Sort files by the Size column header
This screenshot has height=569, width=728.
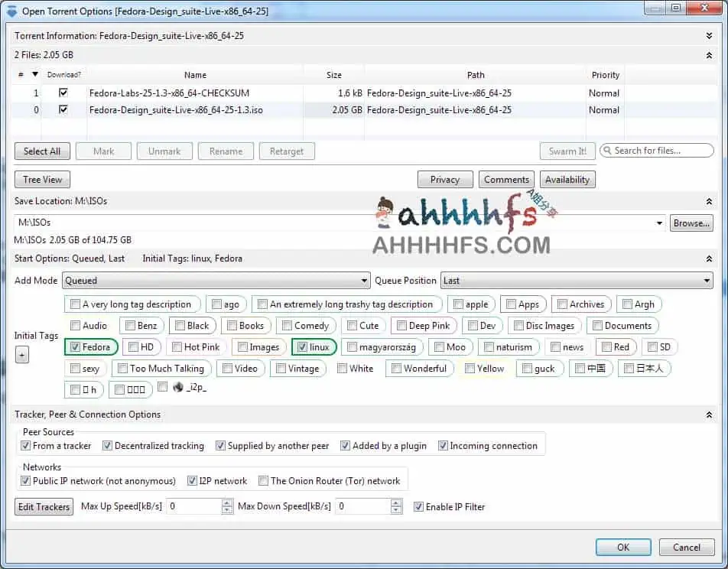334,75
